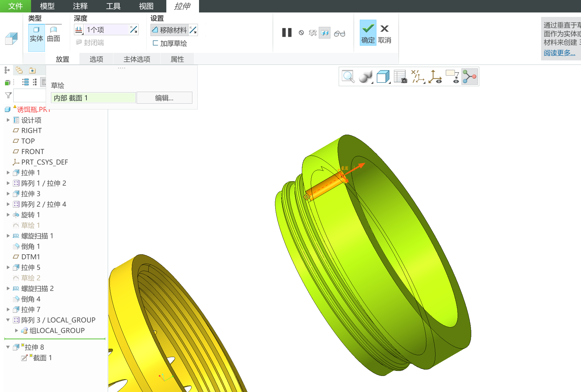The image size is (581, 392).
Task: Toggle the attached preview mode icon
Action: click(x=325, y=33)
